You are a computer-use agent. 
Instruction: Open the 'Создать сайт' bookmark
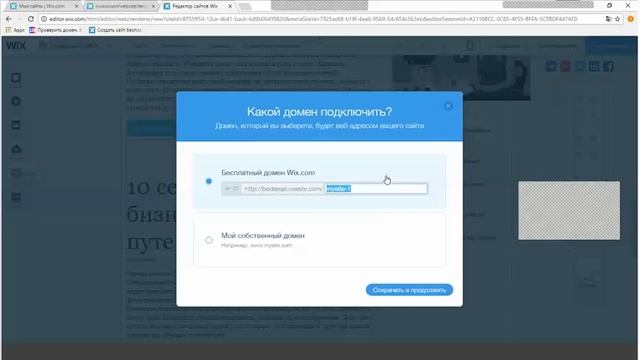point(115,30)
